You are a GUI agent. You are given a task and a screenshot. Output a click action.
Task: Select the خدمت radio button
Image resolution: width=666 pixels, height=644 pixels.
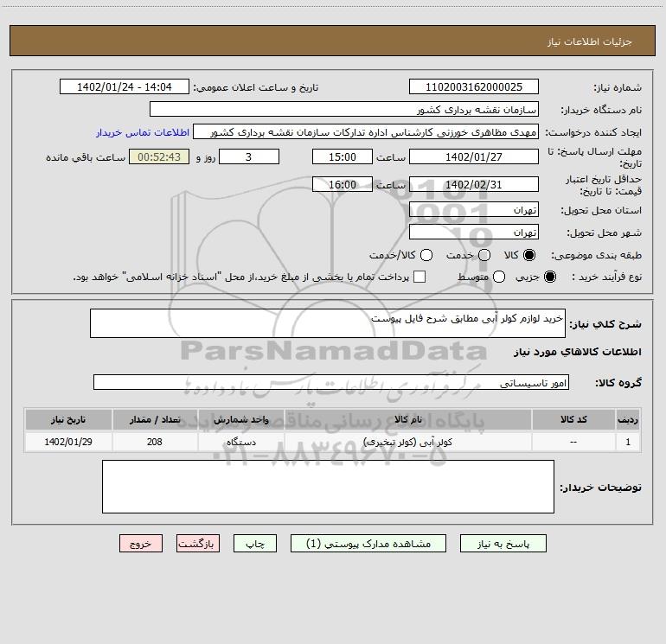pyautogui.click(x=484, y=255)
